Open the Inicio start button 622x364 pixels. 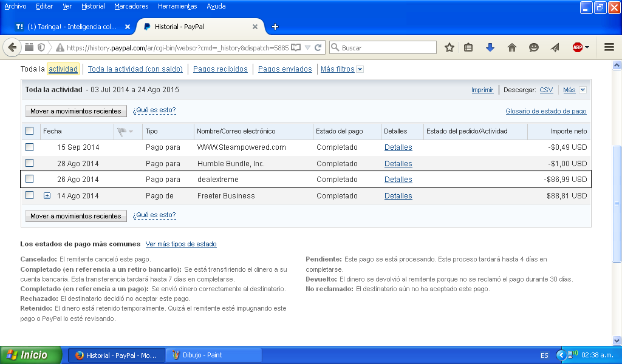31,355
